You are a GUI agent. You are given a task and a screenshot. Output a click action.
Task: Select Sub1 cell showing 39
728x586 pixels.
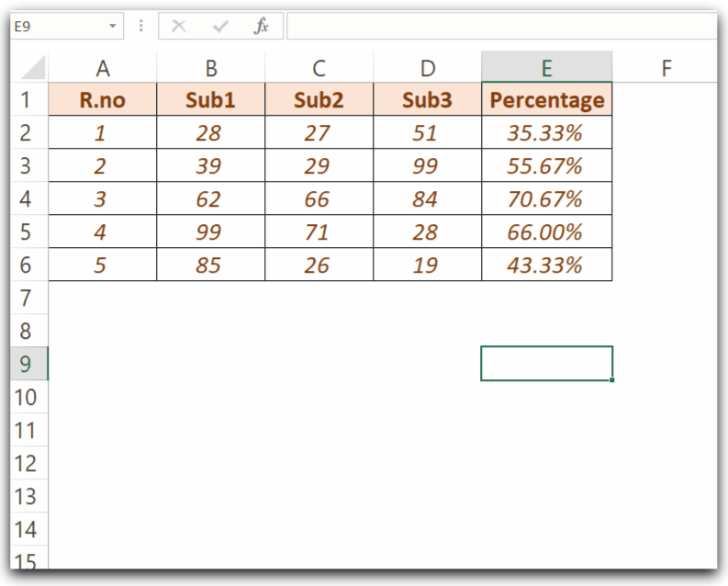coord(211,165)
